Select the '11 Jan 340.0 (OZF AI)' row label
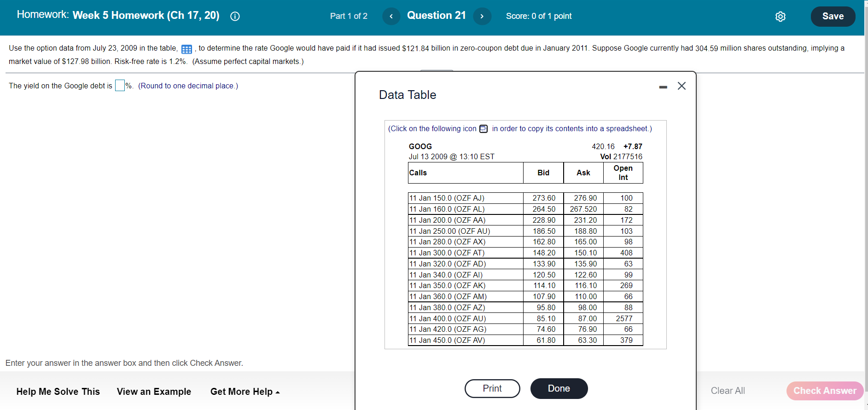 pyautogui.click(x=446, y=275)
